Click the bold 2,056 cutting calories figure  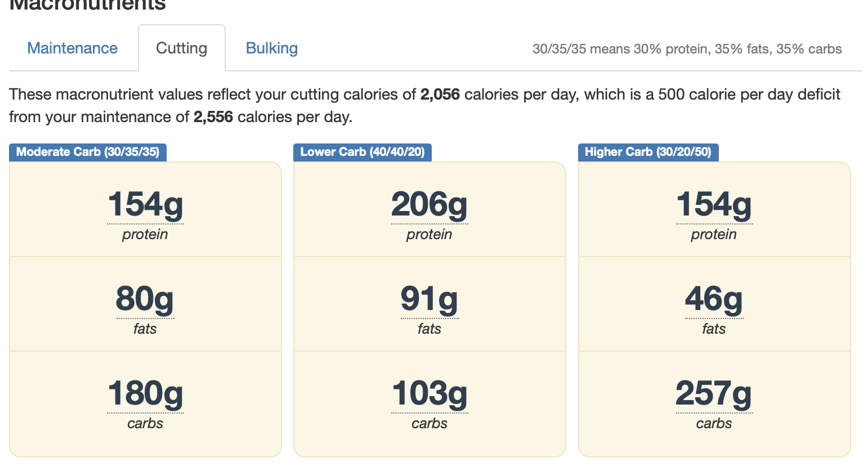coord(440,95)
